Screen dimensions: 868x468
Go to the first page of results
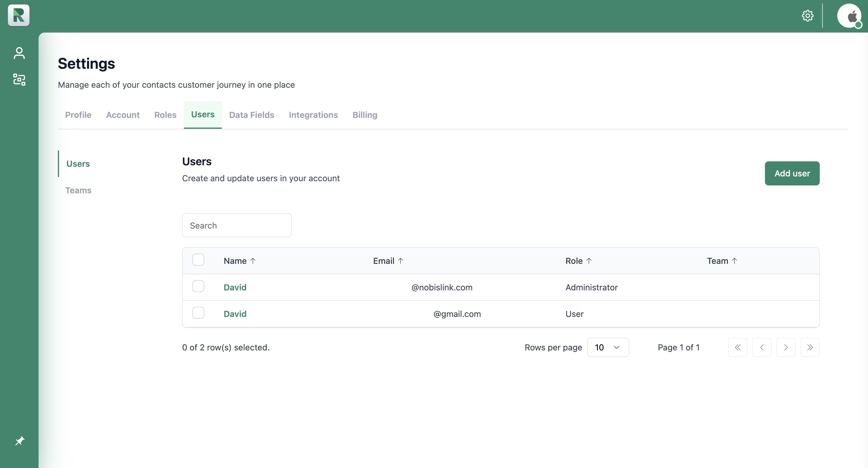tap(737, 347)
